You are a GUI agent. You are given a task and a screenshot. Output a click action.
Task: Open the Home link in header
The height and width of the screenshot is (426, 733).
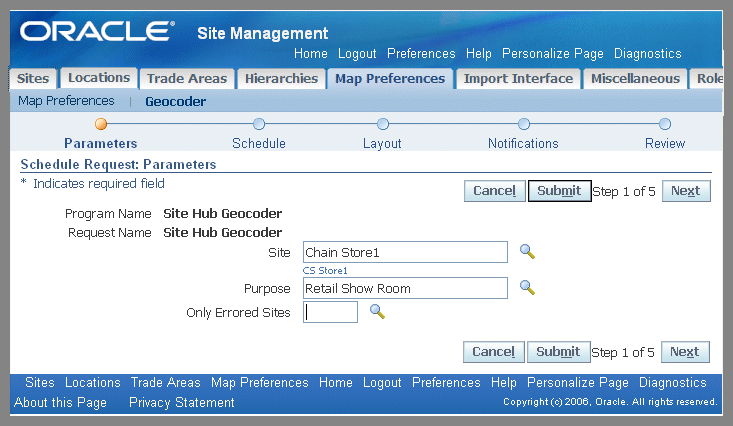310,53
